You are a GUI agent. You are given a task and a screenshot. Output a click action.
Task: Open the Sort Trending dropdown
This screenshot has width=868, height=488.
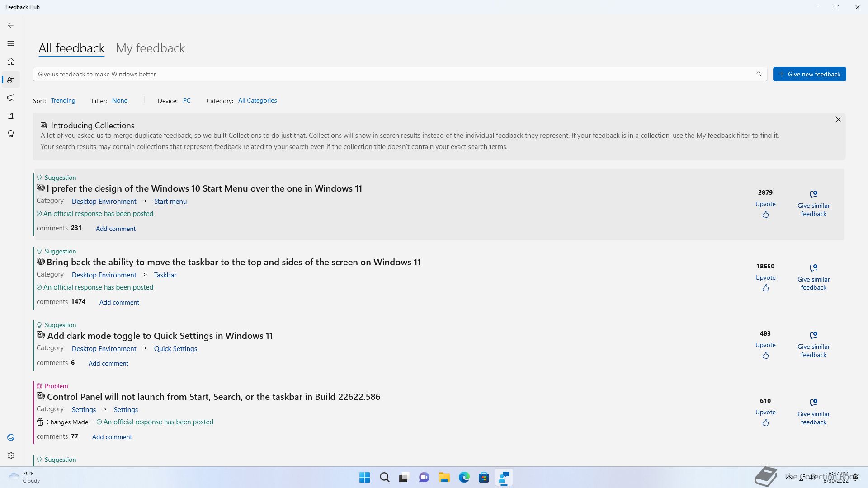pos(63,100)
